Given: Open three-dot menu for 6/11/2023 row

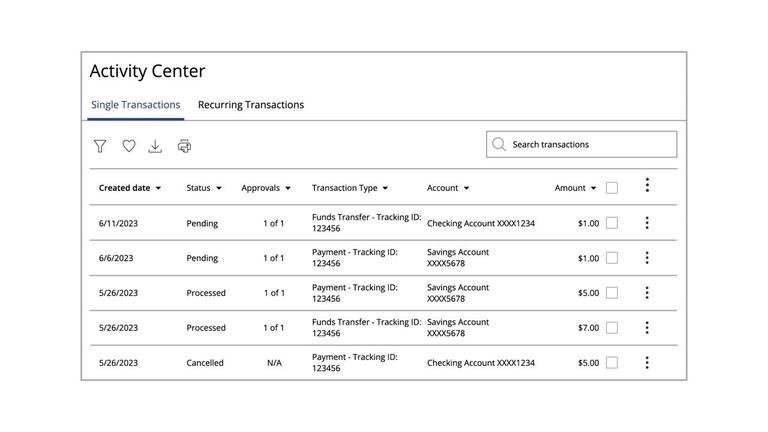Looking at the screenshot, I should 647,223.
